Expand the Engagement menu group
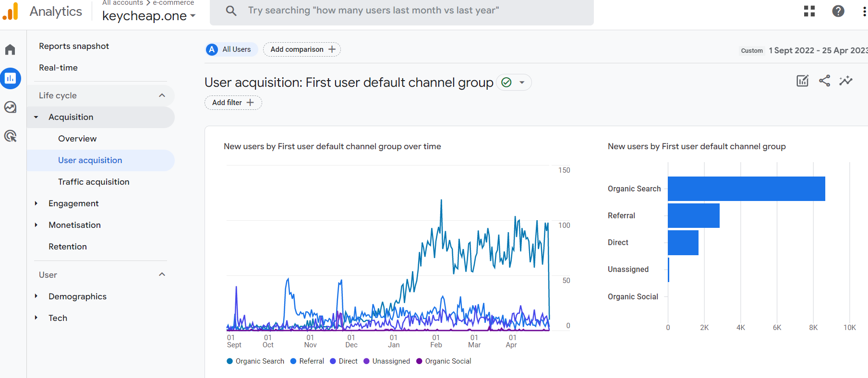Viewport: 868px width, 378px height. (x=73, y=203)
